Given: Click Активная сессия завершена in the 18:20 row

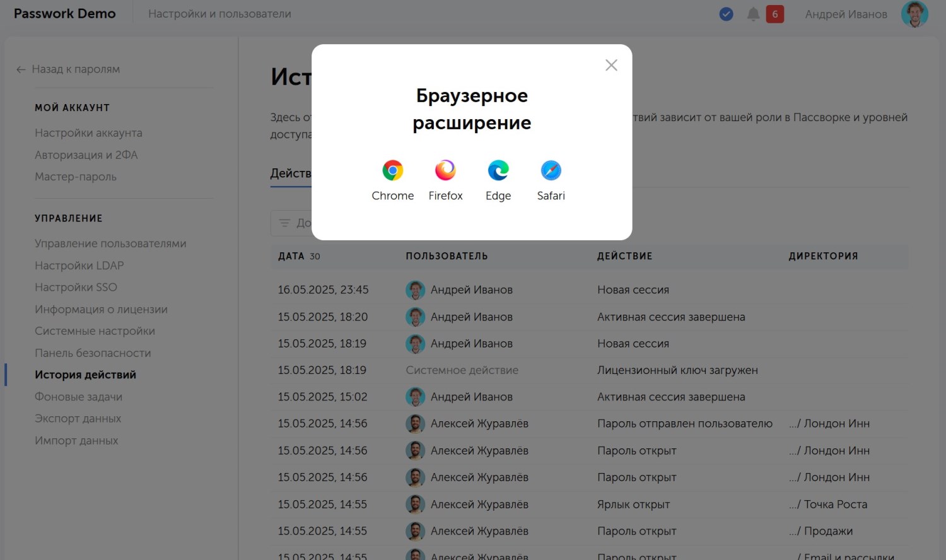Looking at the screenshot, I should click(671, 317).
